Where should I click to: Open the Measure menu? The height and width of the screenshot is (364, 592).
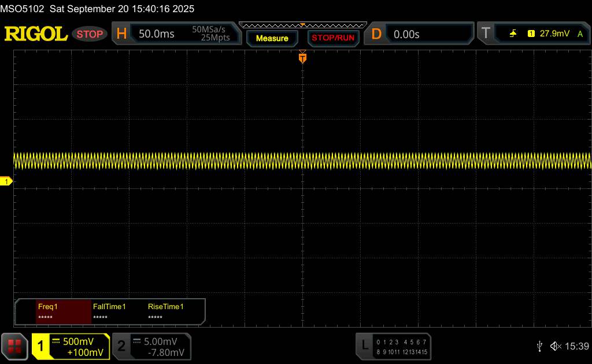click(272, 38)
